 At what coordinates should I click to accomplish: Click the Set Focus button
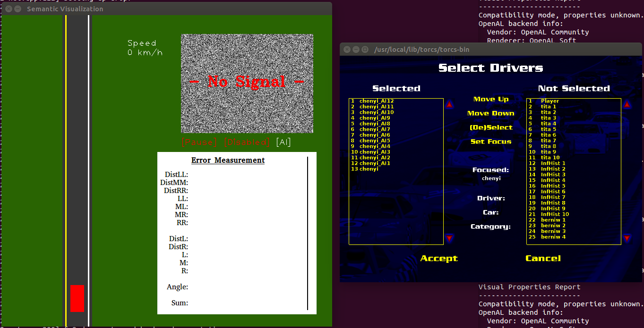tap(491, 142)
